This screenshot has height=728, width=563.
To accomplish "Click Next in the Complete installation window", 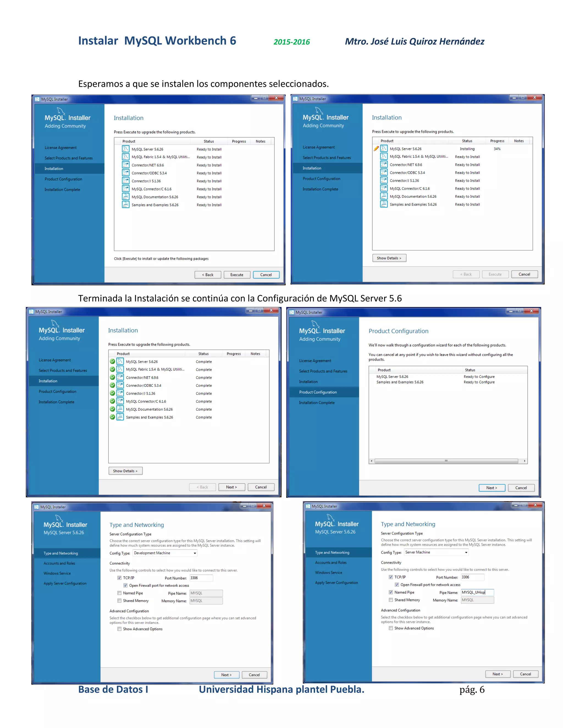I will [231, 487].
